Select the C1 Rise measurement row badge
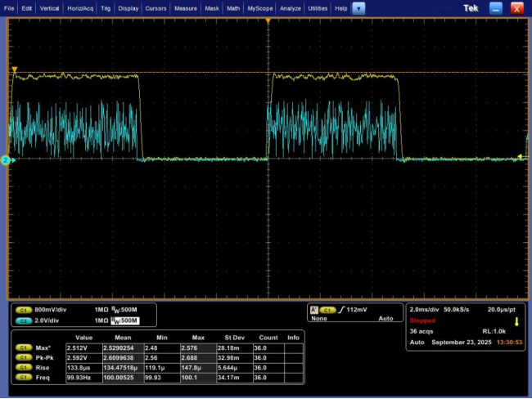 (x=24, y=368)
